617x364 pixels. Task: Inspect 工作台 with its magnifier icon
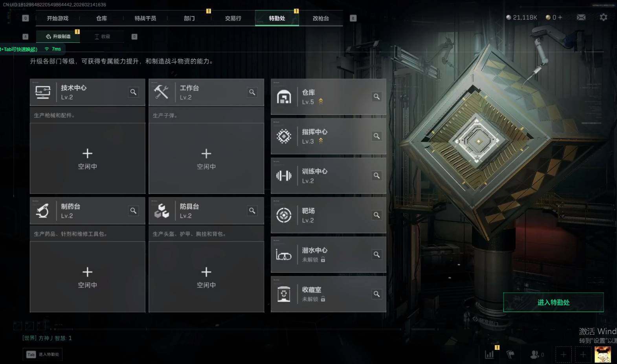coord(252,92)
